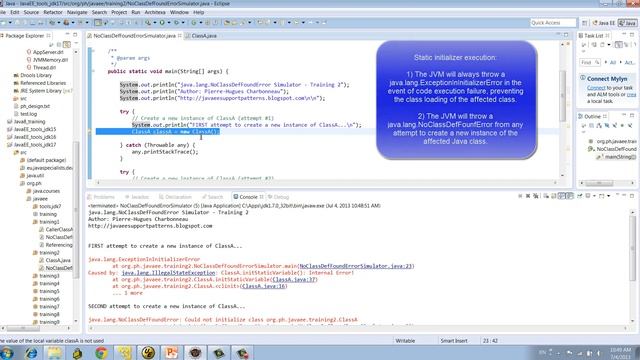The width and height of the screenshot is (640, 360).
Task: Click Open Console icon
Action: click(x=602, y=196)
